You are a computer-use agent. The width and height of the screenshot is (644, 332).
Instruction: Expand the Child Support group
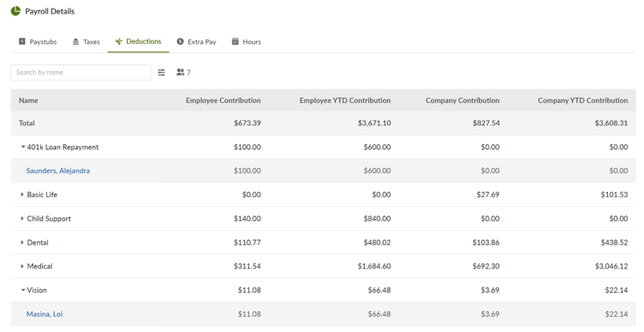[22, 218]
